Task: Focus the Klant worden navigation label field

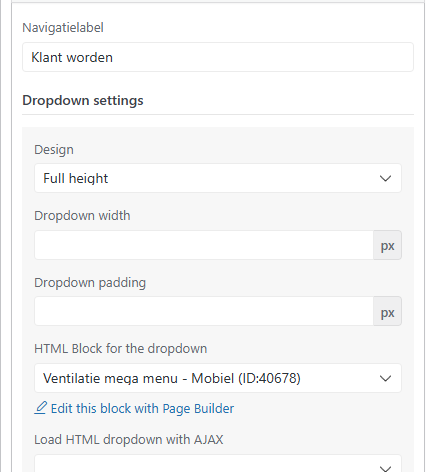Action: click(x=218, y=57)
